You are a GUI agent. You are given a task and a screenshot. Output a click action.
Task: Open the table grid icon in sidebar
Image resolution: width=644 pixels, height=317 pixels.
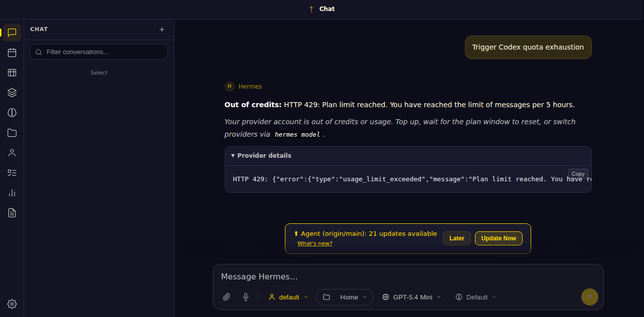click(12, 73)
